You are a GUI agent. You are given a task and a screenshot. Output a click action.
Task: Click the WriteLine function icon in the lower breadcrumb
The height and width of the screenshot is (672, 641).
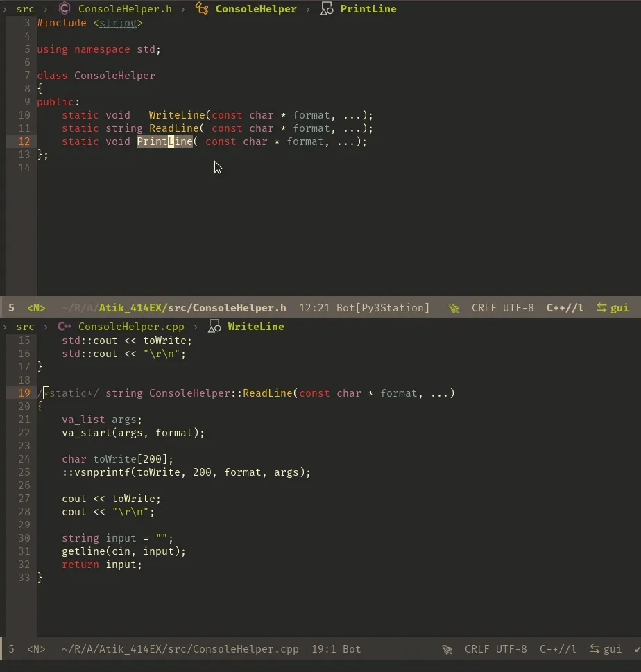pyautogui.click(x=214, y=326)
